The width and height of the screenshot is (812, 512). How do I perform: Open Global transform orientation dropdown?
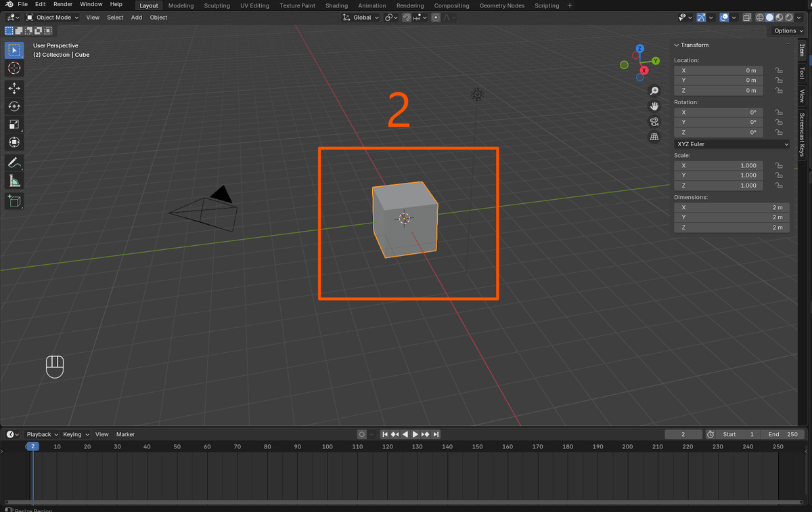pos(361,18)
